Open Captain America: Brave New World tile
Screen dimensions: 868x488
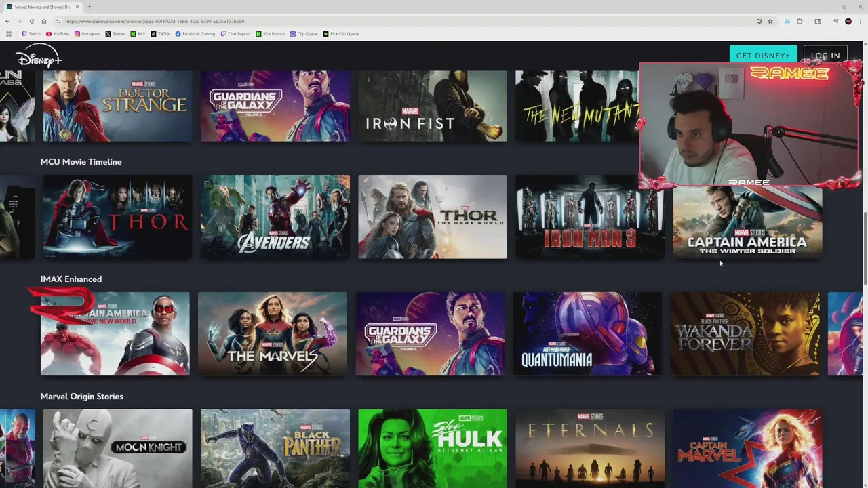click(x=115, y=334)
